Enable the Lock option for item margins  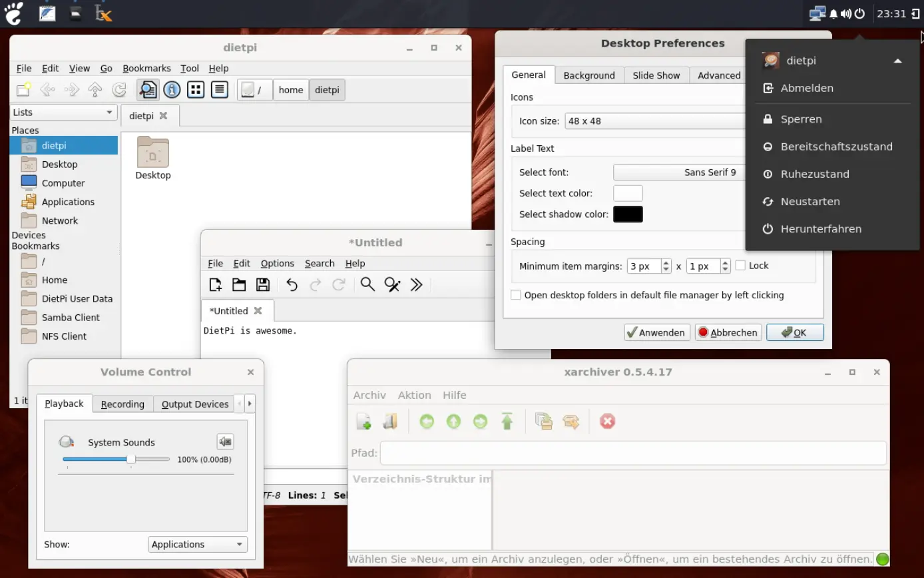pos(742,265)
